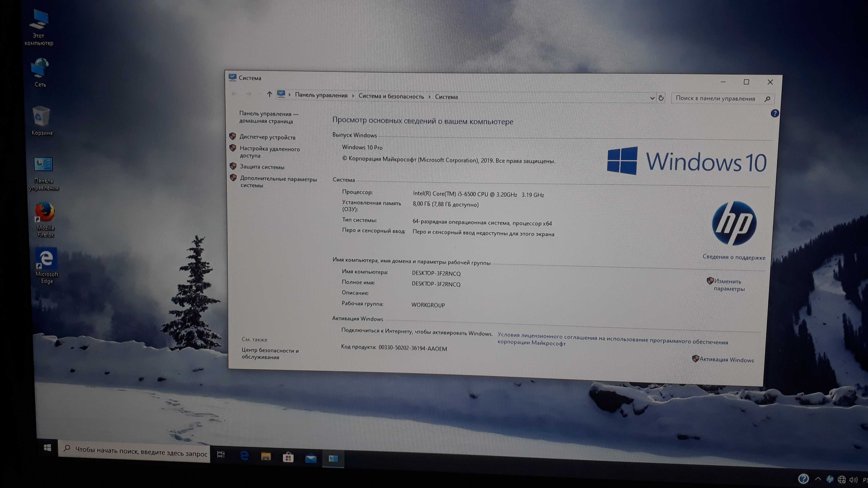Click the Back navigation arrow
The height and width of the screenshot is (488, 868).
coord(234,94)
